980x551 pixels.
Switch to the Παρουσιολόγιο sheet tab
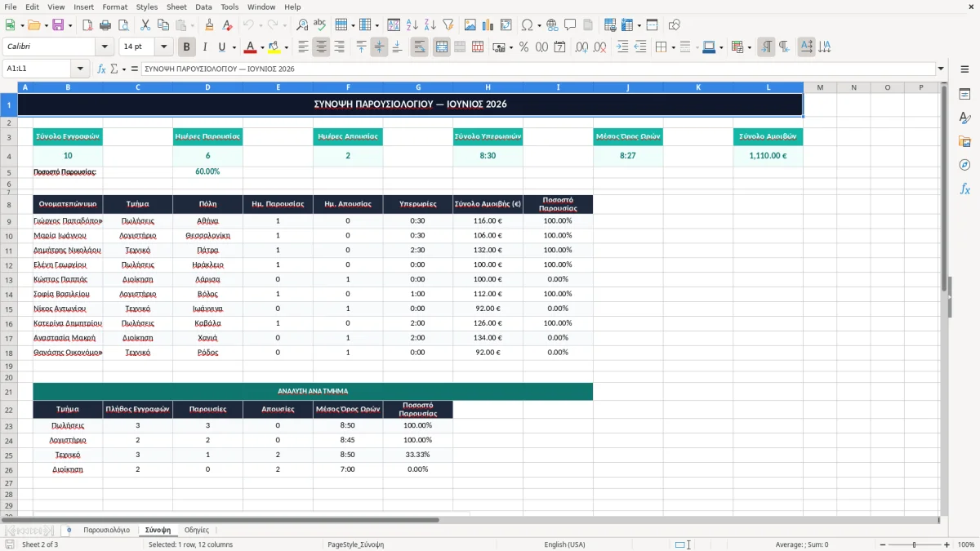106,531
